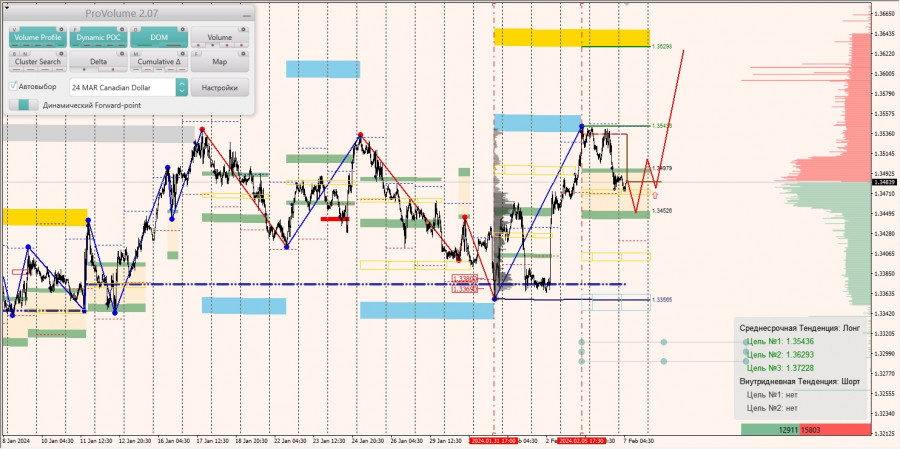Enable the Map indicator

pyautogui.click(x=220, y=61)
